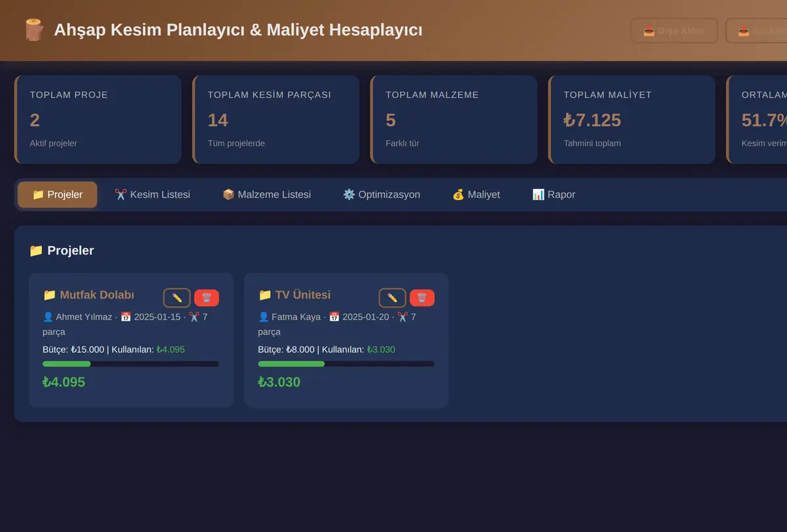787x532 pixels.
Task: Click the app title Ahşap Kesim Planlayıcı
Action: coord(238,30)
